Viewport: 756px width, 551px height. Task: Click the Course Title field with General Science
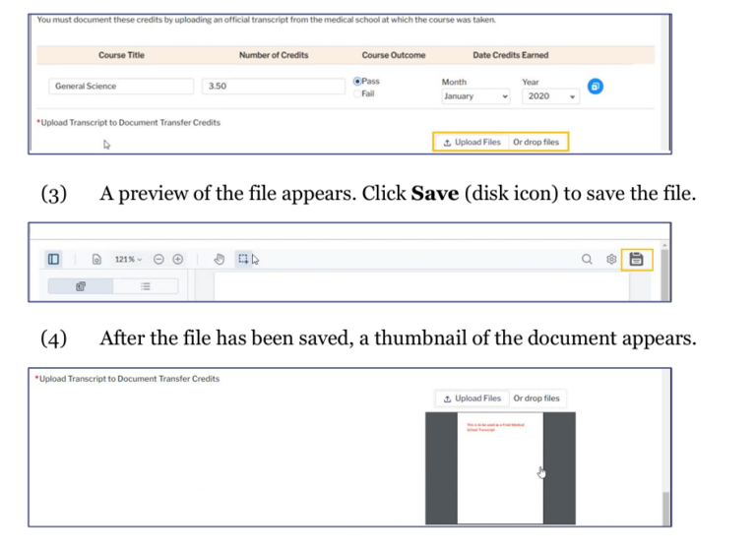click(121, 87)
